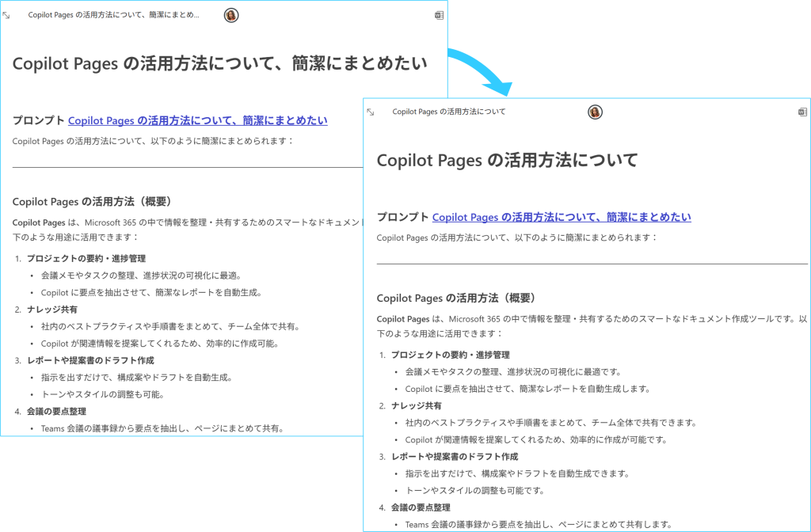Screen dimensions: 811x532
Task: Click the expand icon in the front Copilot Pages window
Action: pos(371,112)
